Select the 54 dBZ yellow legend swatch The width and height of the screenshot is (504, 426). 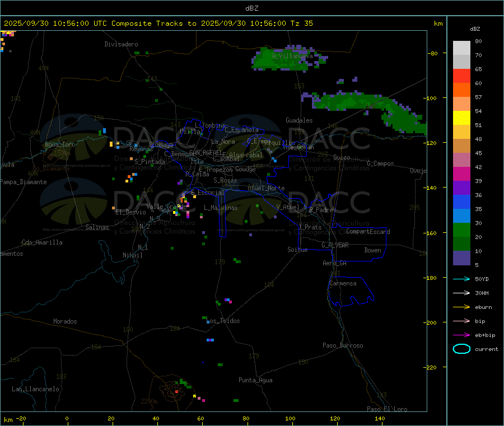(461, 118)
